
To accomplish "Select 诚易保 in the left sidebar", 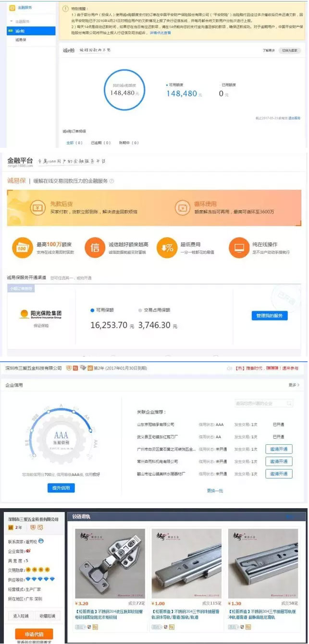I will (x=20, y=39).
